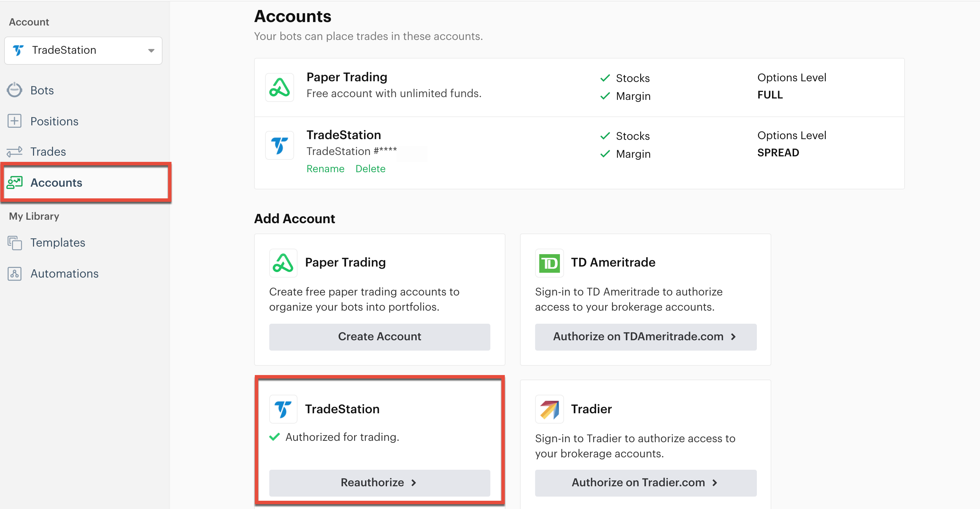Click the Stocks checkmark for Paper Trading
Image resolution: width=980 pixels, height=509 pixels.
pyautogui.click(x=605, y=77)
